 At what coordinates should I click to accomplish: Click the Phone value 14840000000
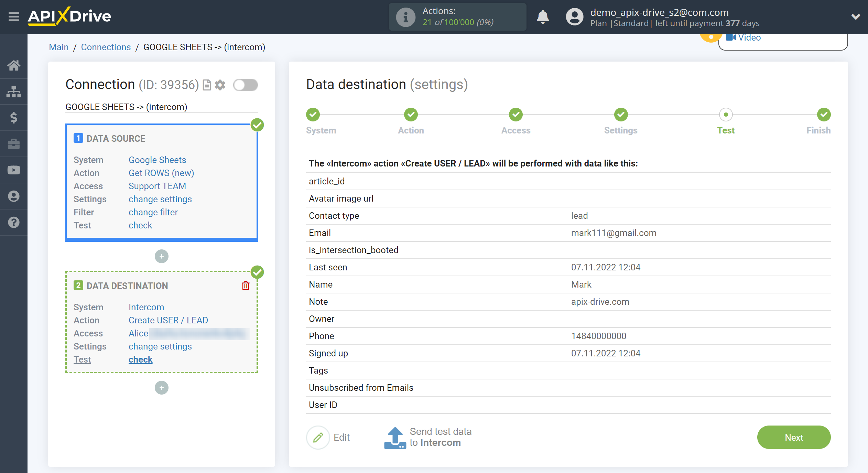(599, 336)
